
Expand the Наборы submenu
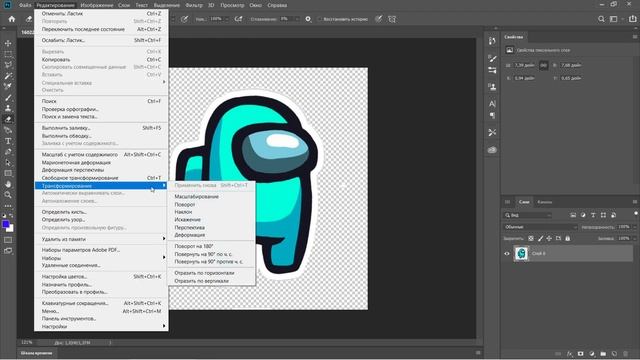click(x=101, y=258)
